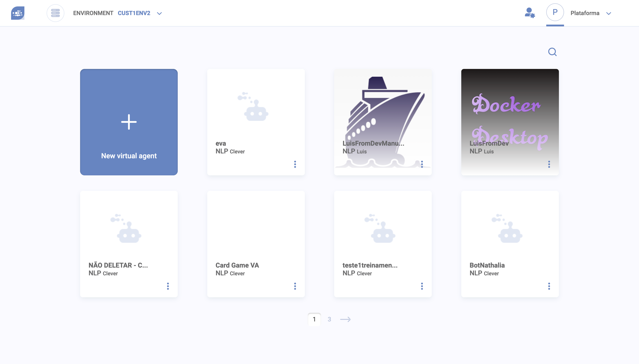This screenshot has height=364, width=639.
Task: Open options menu for eva agent
Action: (x=295, y=164)
